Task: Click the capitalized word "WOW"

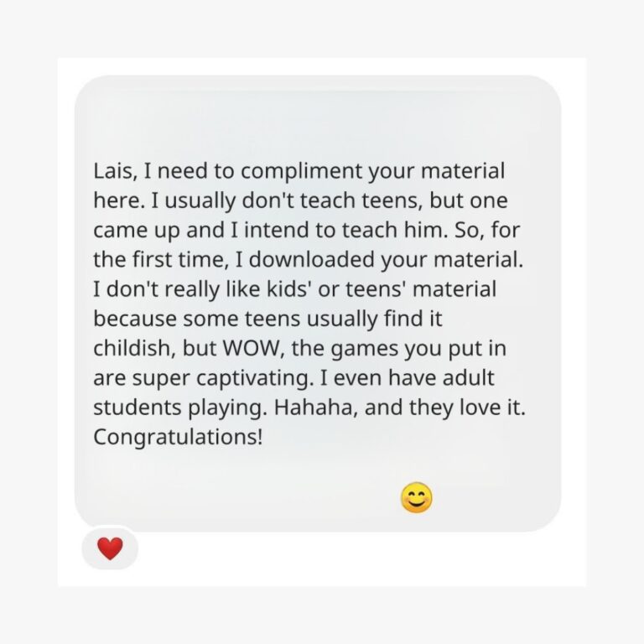Action: pos(254,348)
